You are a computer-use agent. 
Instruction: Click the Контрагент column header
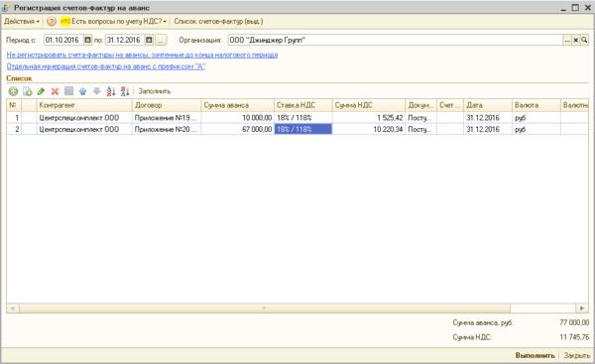pyautogui.click(x=84, y=105)
